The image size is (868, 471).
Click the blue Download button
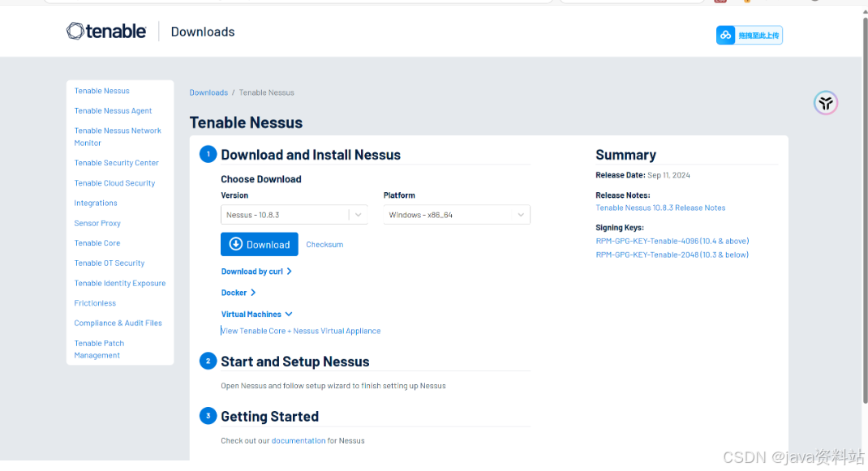[259, 244]
